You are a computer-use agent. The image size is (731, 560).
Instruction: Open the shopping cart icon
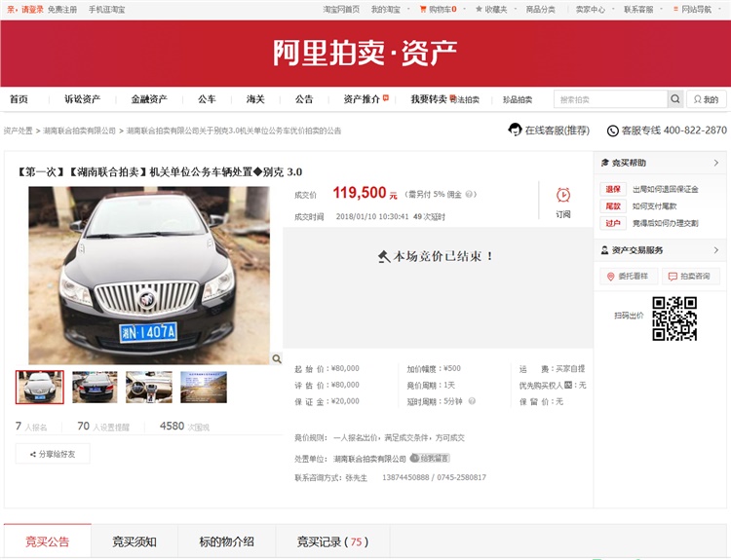click(423, 9)
